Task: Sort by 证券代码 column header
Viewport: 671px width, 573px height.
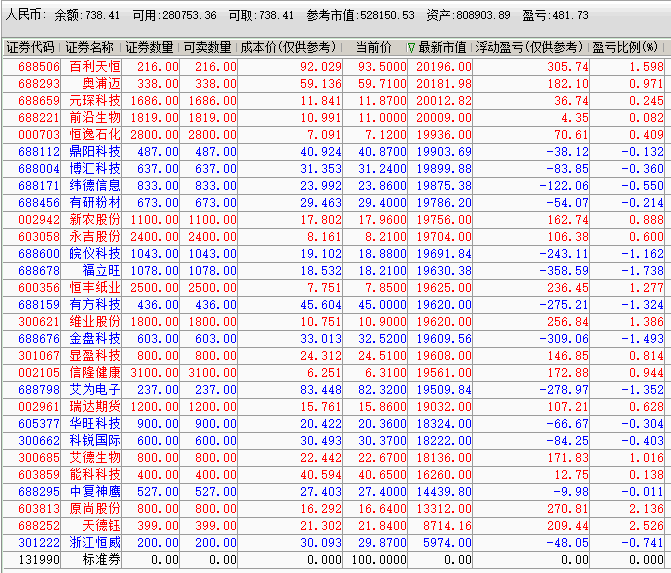Action: (x=30, y=47)
